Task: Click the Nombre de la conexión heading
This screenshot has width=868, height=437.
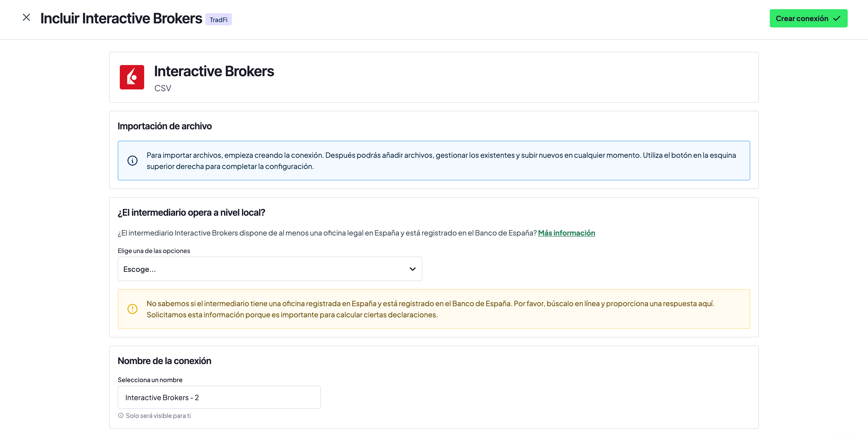Action: tap(164, 361)
